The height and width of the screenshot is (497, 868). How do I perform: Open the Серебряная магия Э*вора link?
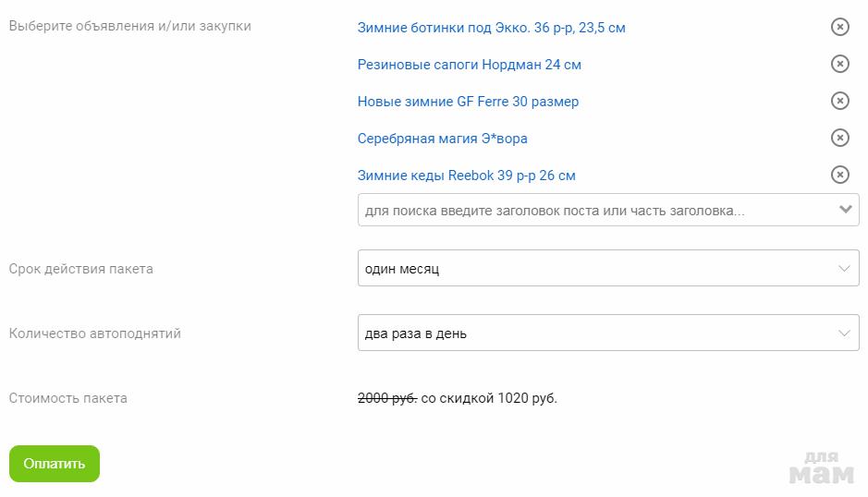point(442,139)
